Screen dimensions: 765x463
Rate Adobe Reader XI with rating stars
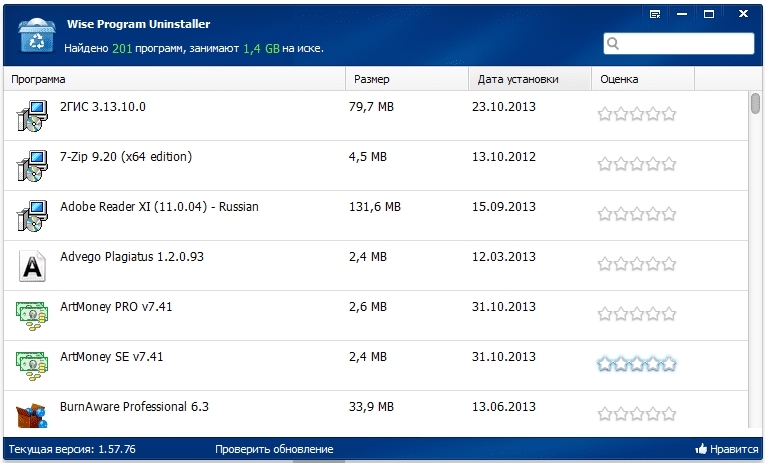point(637,214)
